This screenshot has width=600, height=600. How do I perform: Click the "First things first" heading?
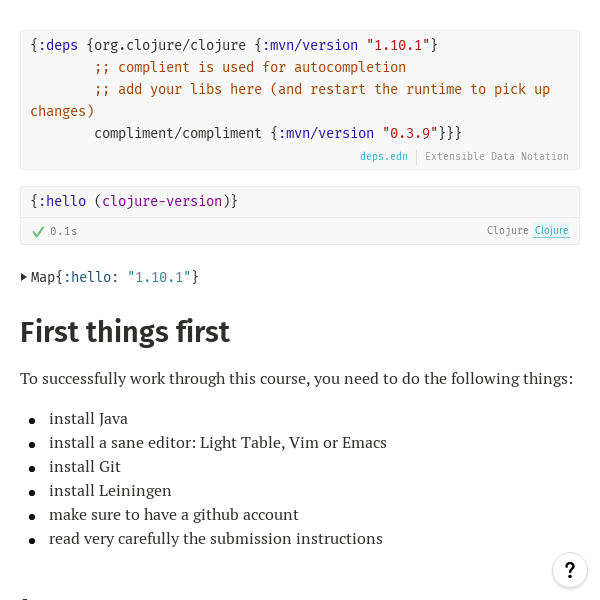[x=125, y=332]
